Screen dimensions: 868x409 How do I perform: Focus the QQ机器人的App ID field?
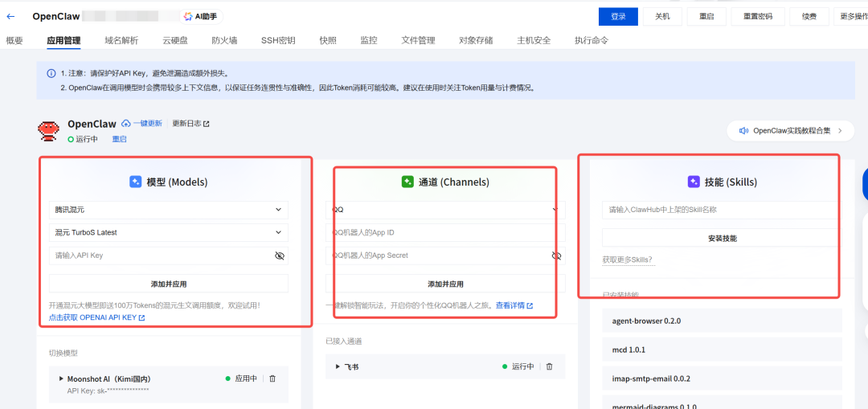pyautogui.click(x=445, y=232)
